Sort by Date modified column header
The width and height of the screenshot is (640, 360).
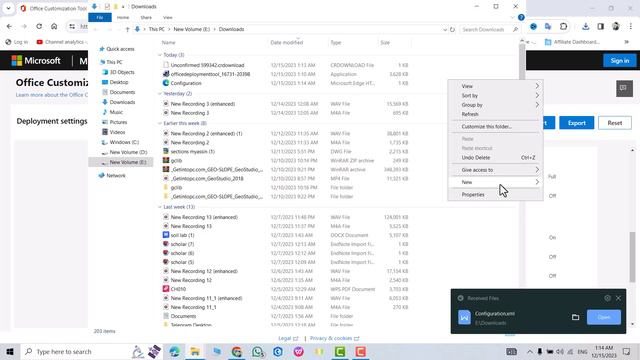287,42
